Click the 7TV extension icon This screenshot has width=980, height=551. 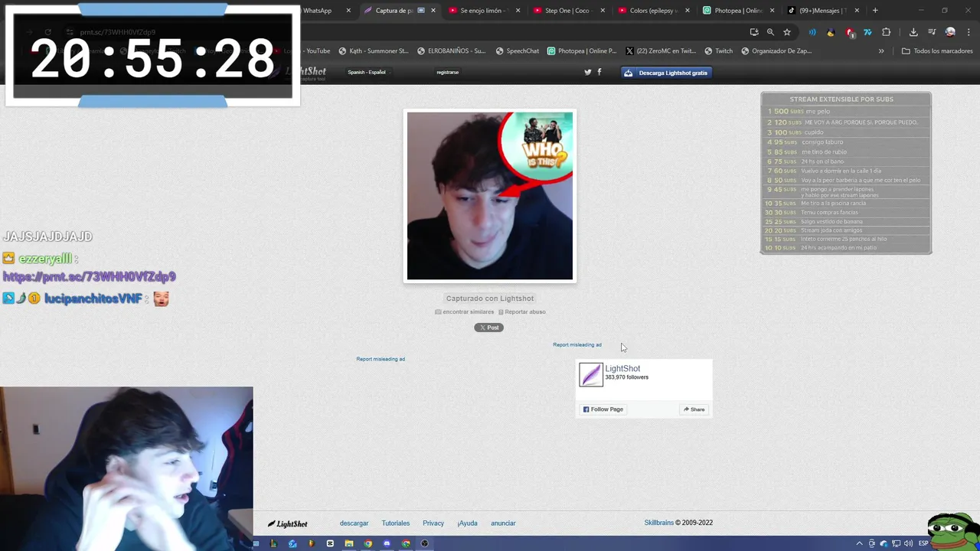tap(867, 32)
